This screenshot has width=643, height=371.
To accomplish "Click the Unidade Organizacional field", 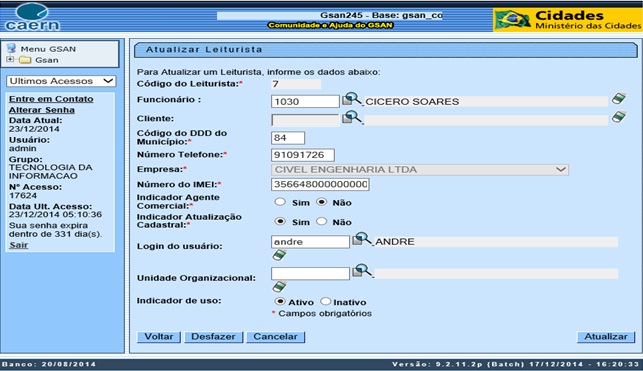I will 310,273.
